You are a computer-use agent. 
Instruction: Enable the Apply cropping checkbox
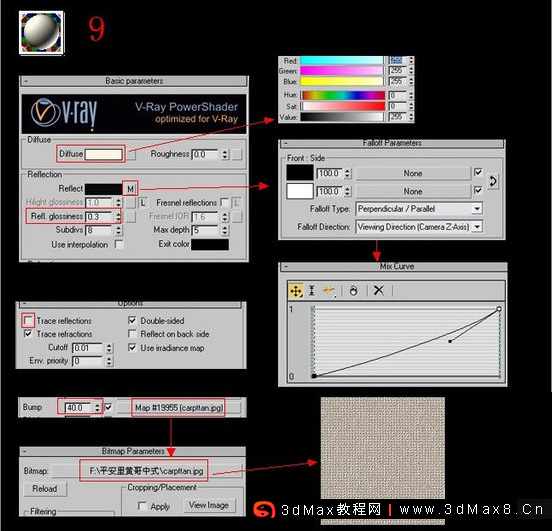(x=143, y=506)
